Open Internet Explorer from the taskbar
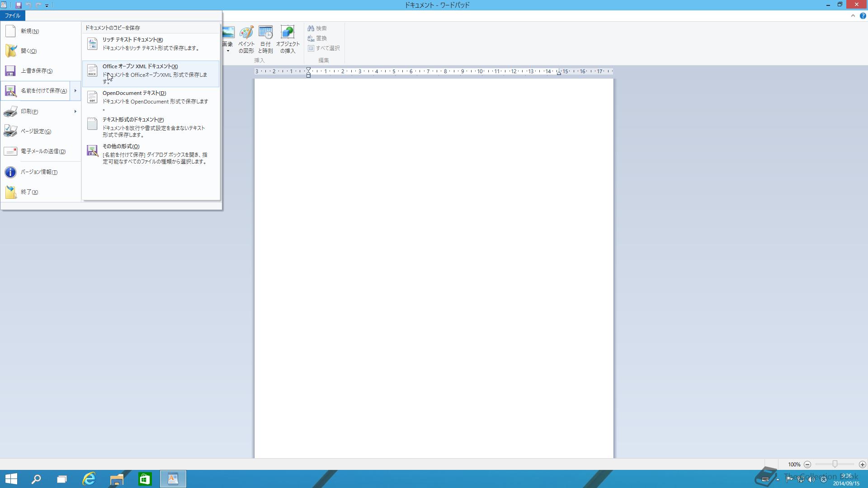Viewport: 868px width, 488px height. coord(89,479)
